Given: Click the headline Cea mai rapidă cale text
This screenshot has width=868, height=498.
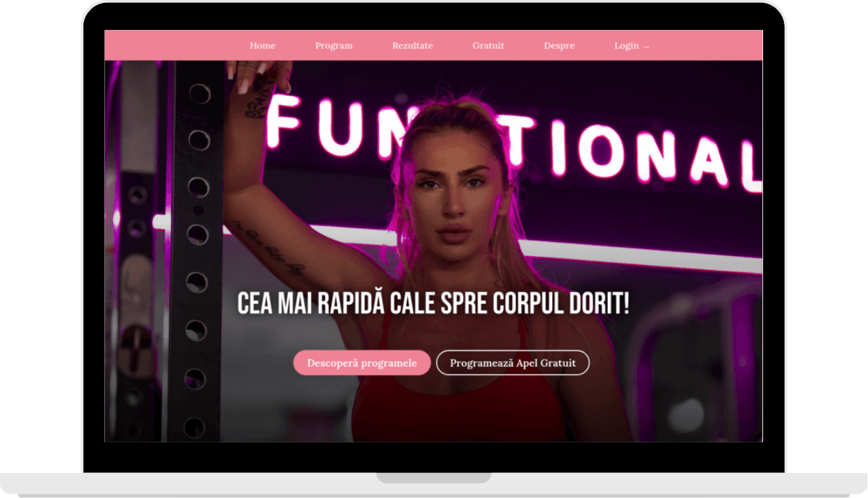Looking at the screenshot, I should [x=433, y=304].
